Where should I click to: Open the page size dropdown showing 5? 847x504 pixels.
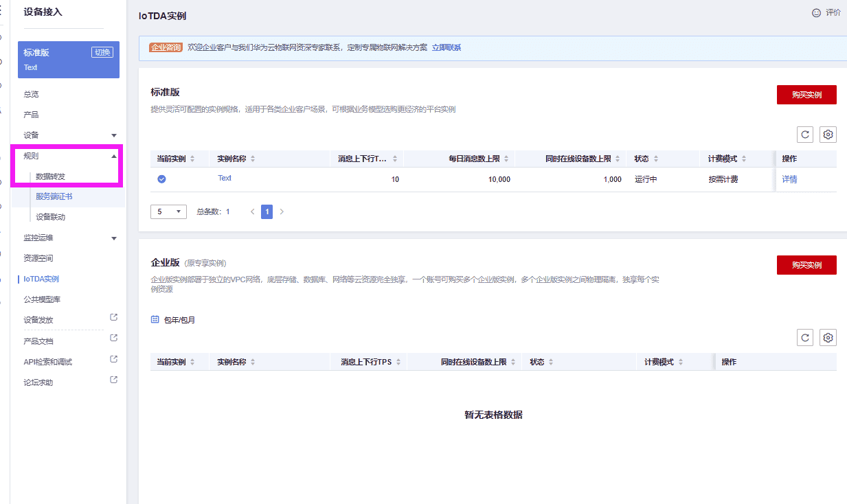(x=168, y=211)
